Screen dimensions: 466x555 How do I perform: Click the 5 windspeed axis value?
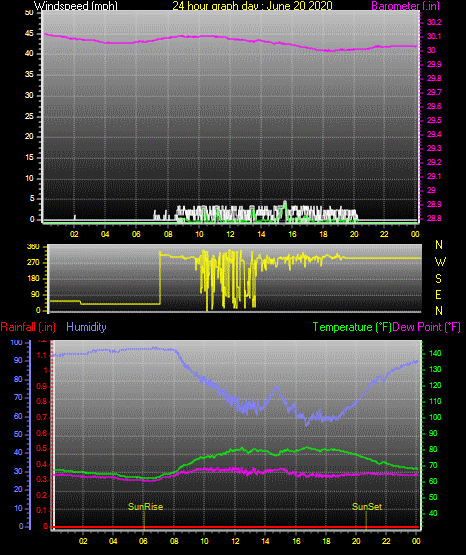point(32,198)
